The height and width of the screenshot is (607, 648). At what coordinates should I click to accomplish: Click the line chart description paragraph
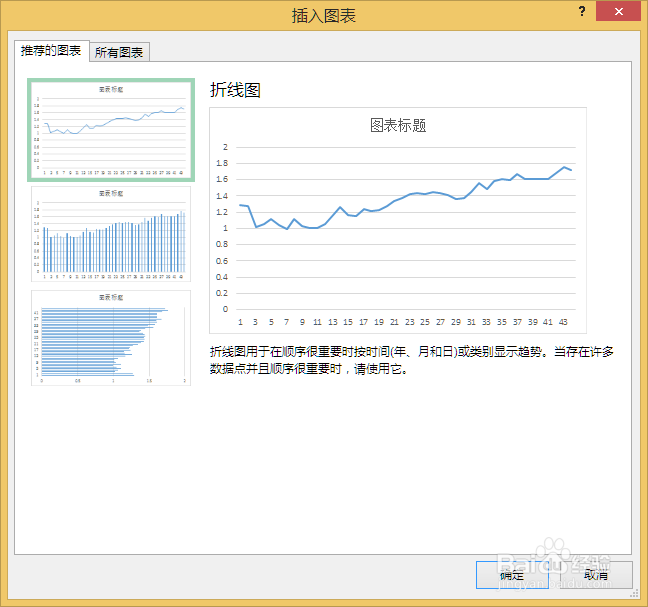point(411,360)
